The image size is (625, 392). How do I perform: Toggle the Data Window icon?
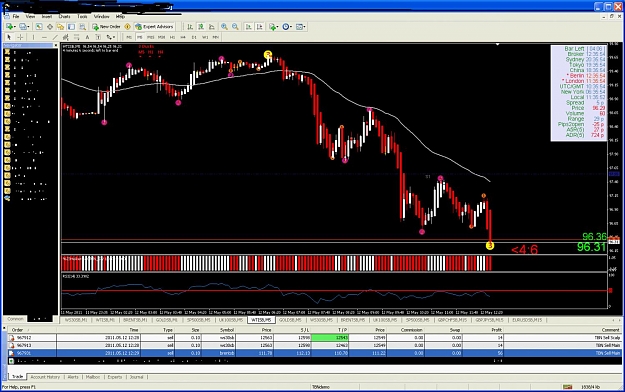tap(50, 27)
